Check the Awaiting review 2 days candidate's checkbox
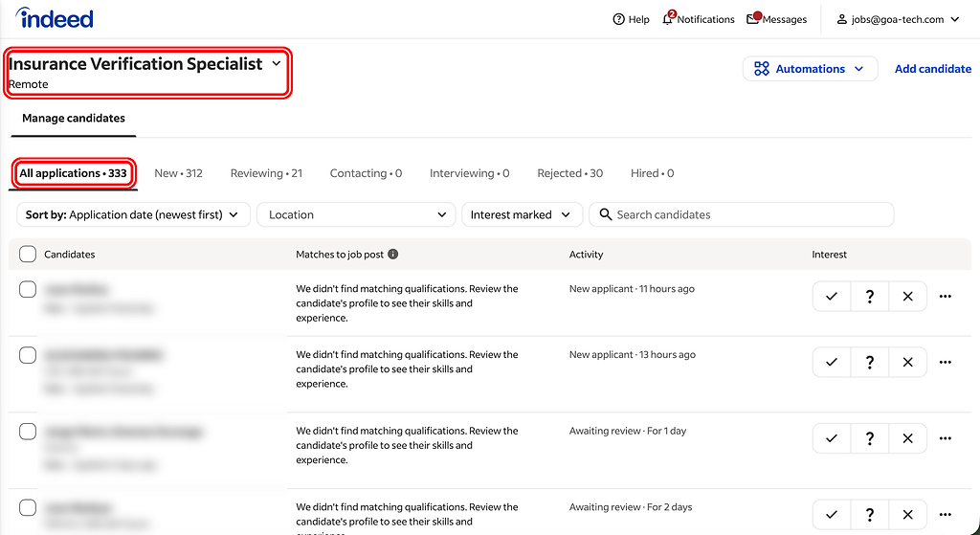The image size is (980, 535). [x=28, y=507]
